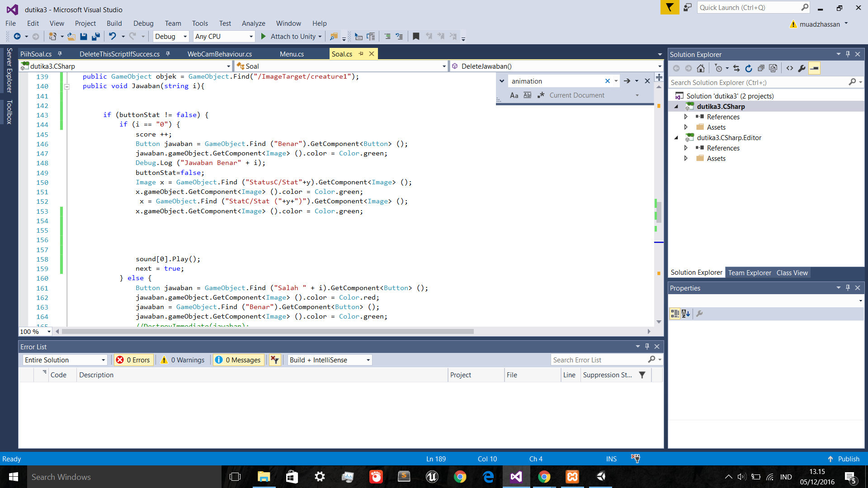This screenshot has width=868, height=488.
Task: Open the Analyze menu
Action: click(253, 23)
